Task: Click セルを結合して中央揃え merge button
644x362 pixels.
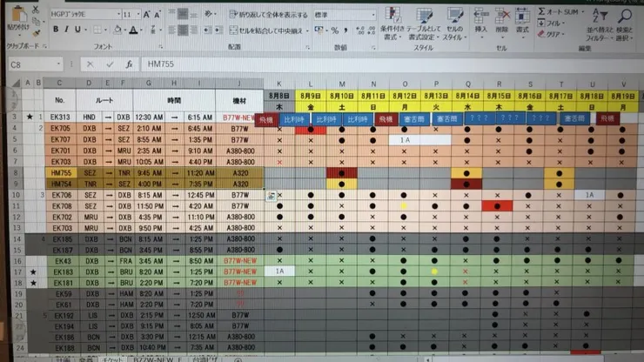Action: 265,30
